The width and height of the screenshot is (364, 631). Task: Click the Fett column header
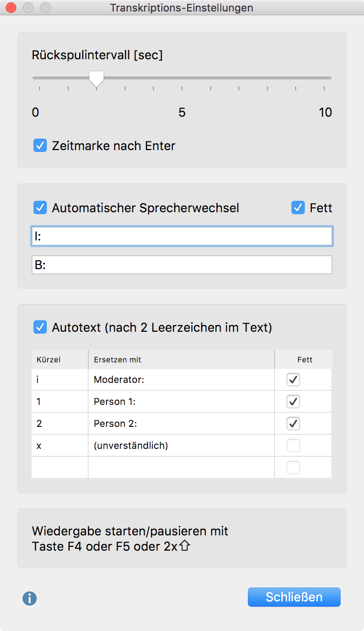(304, 359)
